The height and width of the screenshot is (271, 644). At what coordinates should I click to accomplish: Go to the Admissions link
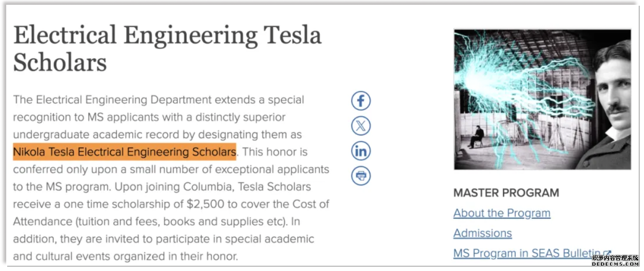483,233
